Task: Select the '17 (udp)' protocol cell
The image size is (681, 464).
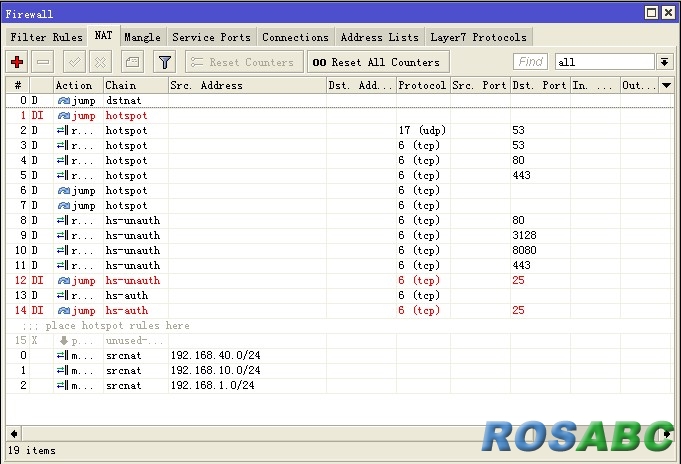Action: pos(423,130)
